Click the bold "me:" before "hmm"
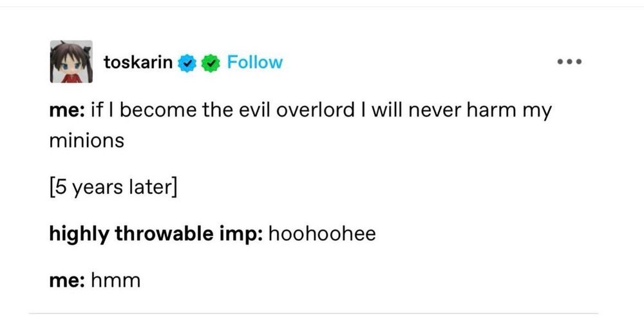644x317 pixels. click(x=67, y=280)
